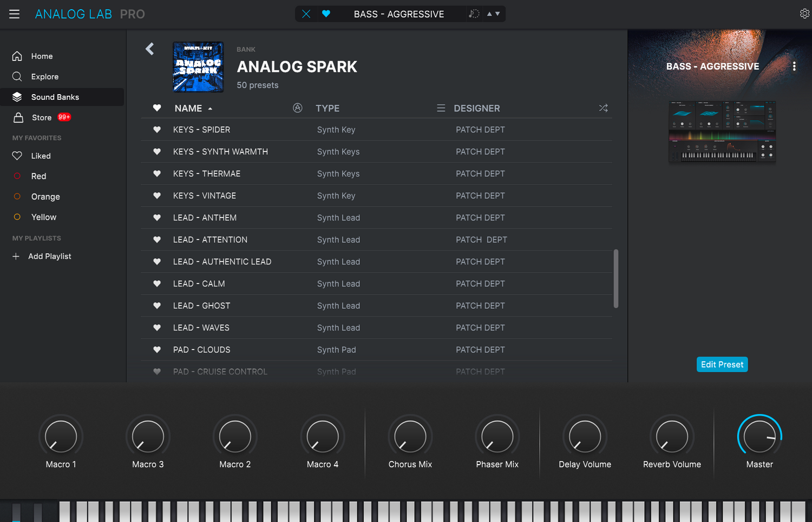
Task: Sort presets by the NAME column
Action: click(x=188, y=108)
